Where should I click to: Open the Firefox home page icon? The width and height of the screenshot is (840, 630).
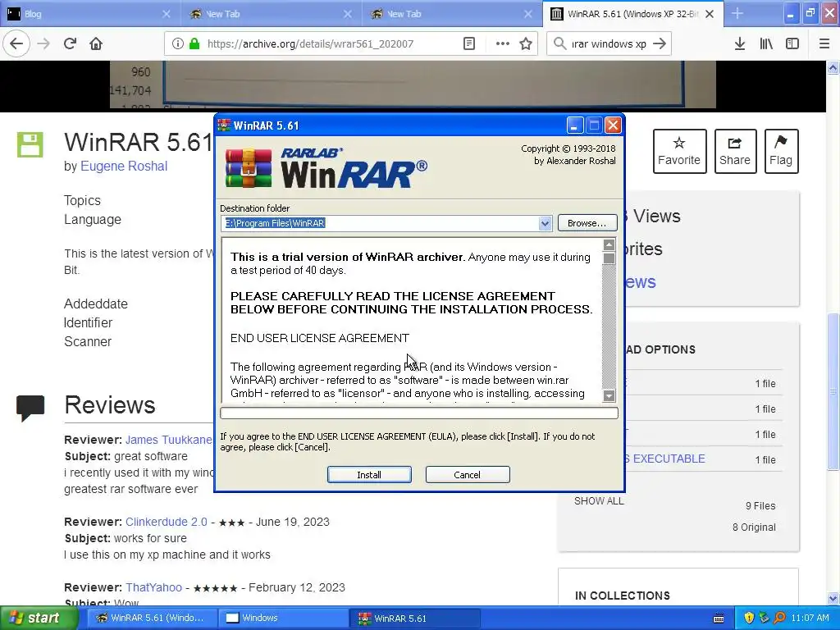tap(96, 43)
